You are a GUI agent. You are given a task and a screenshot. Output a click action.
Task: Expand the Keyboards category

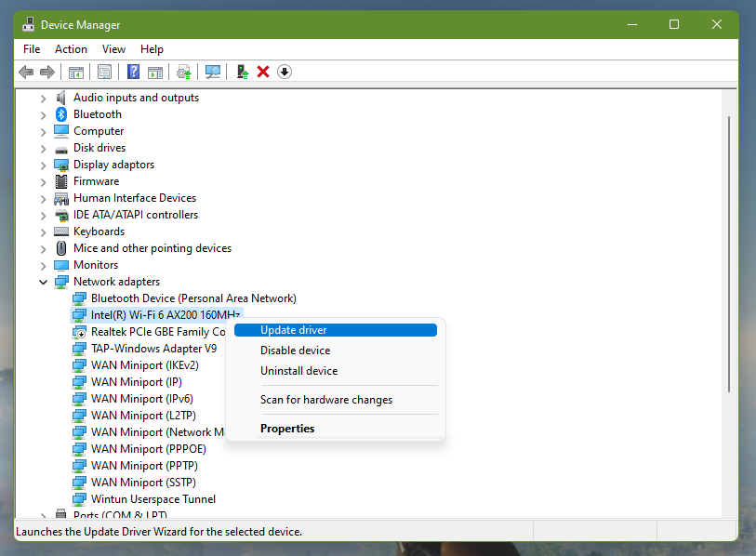[44, 232]
